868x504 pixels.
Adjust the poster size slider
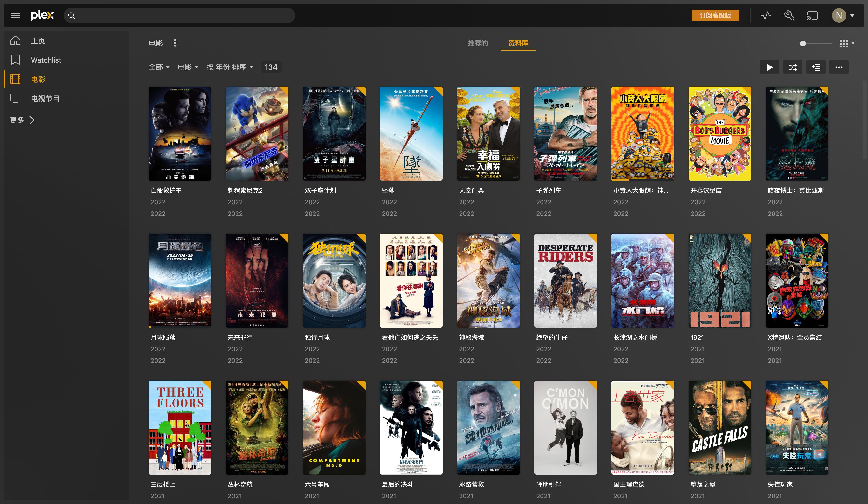[x=803, y=43]
